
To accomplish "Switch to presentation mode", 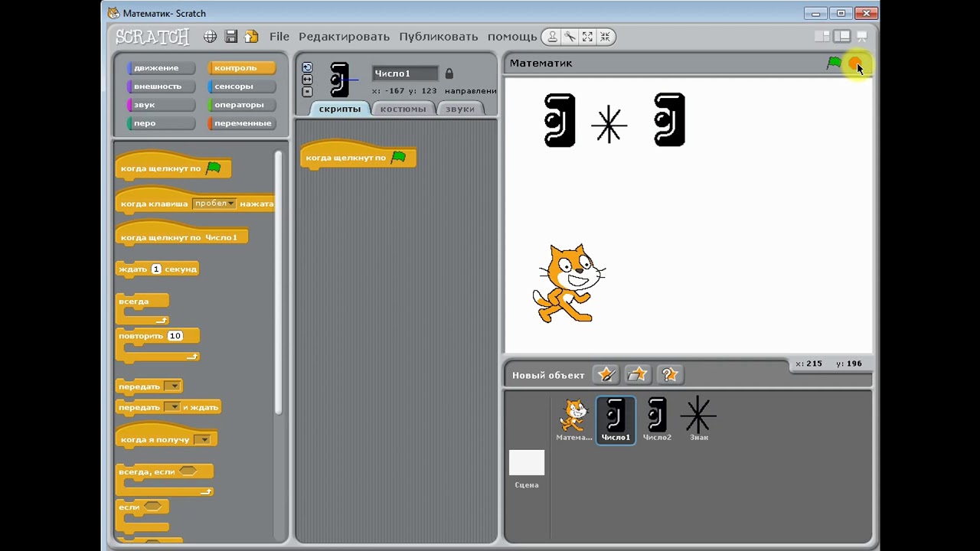I will (x=862, y=36).
